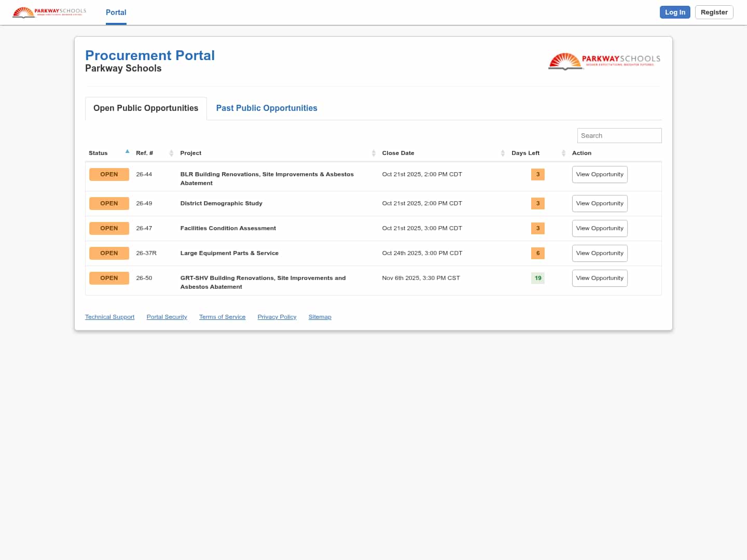Viewport: 747px width, 560px height.
Task: Open the Technical Support link
Action: (109, 317)
